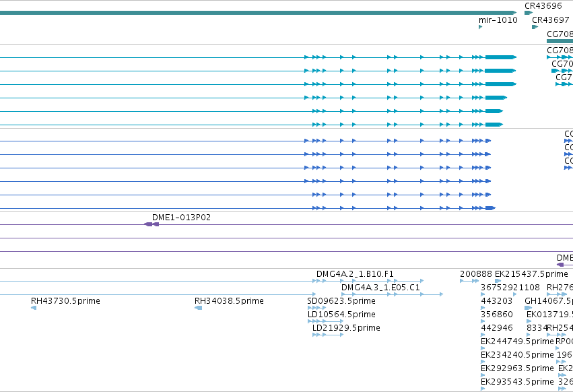Click the spliced glyph under LD10564.5prime
The width and height of the screenshot is (573, 392).
click(x=326, y=321)
